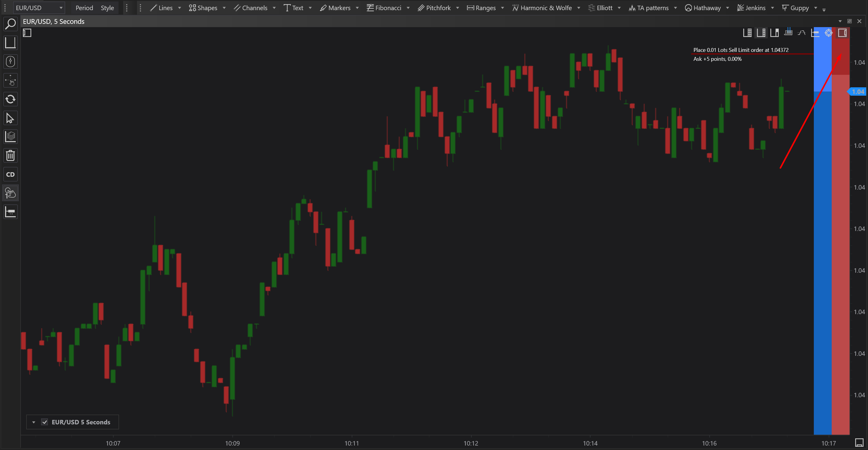Open the chart layers icon
Screen dimensions: 868x450
[x=10, y=137]
